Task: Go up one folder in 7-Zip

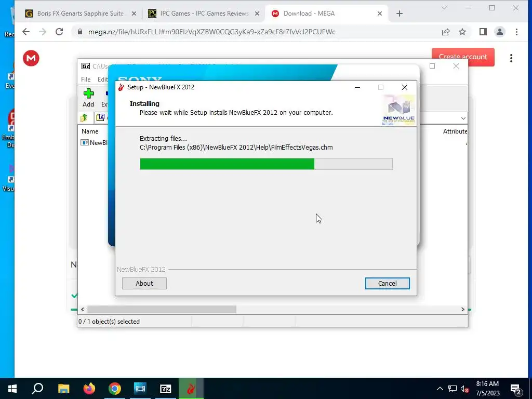Action: pos(84,118)
